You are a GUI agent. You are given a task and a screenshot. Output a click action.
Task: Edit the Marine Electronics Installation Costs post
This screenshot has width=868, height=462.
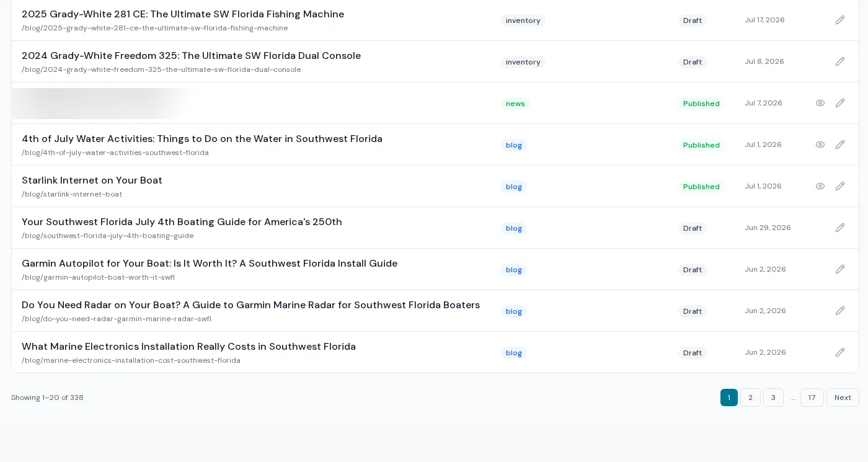[x=840, y=352]
